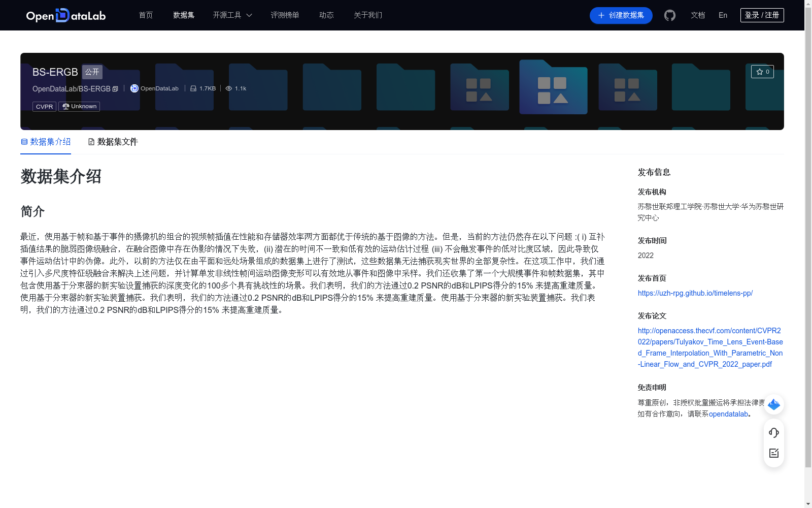This screenshot has width=812, height=508.
Task: Click the OpenDataLab logo
Action: click(x=66, y=15)
